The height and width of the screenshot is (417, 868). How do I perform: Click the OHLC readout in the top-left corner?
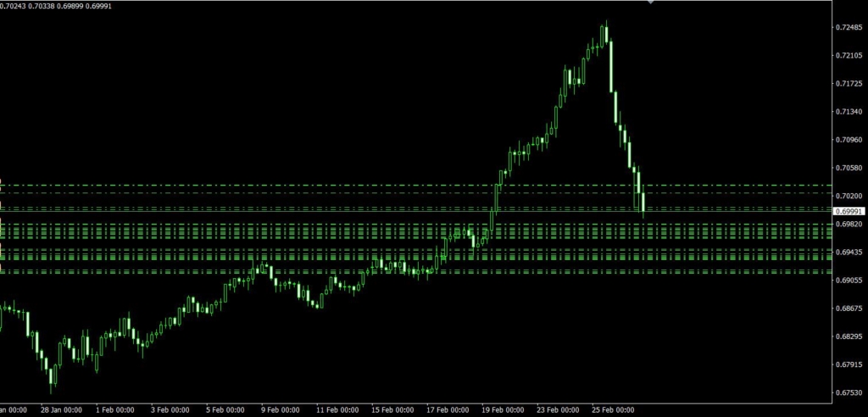coord(55,6)
